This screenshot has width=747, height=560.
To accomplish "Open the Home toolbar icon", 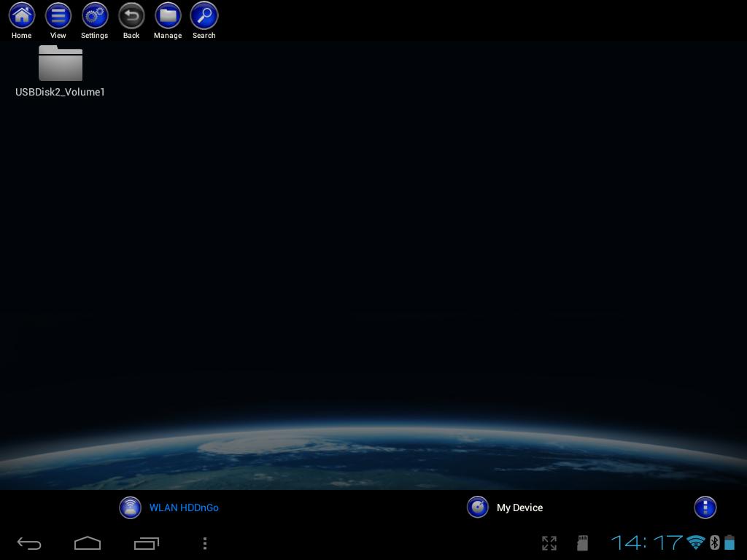I will [x=21, y=15].
